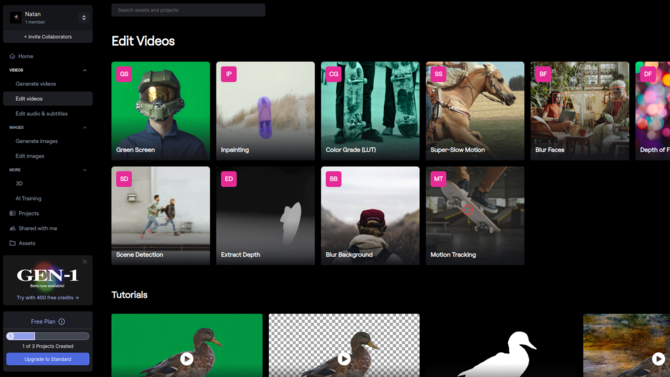Select Edit videos in sidebar
The width and height of the screenshot is (670, 377).
click(48, 99)
